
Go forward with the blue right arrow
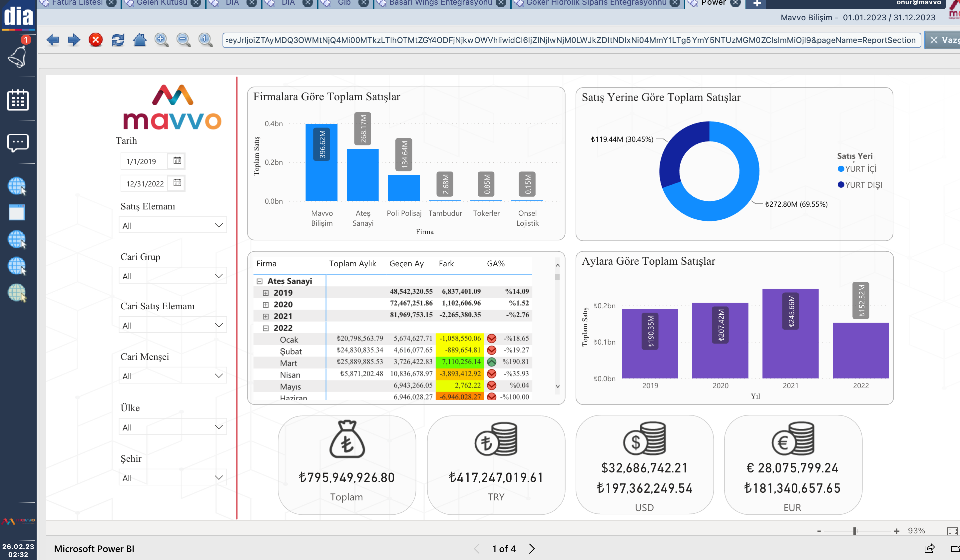74,40
